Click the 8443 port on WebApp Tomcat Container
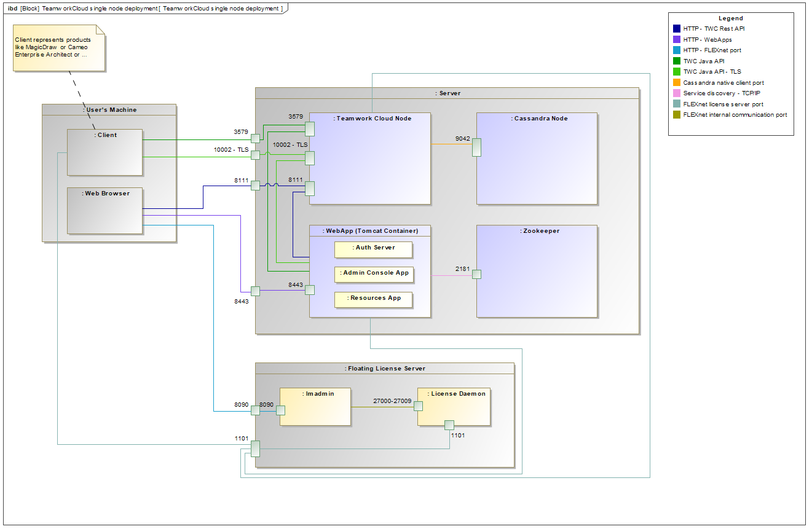The image size is (812, 529). point(310,290)
